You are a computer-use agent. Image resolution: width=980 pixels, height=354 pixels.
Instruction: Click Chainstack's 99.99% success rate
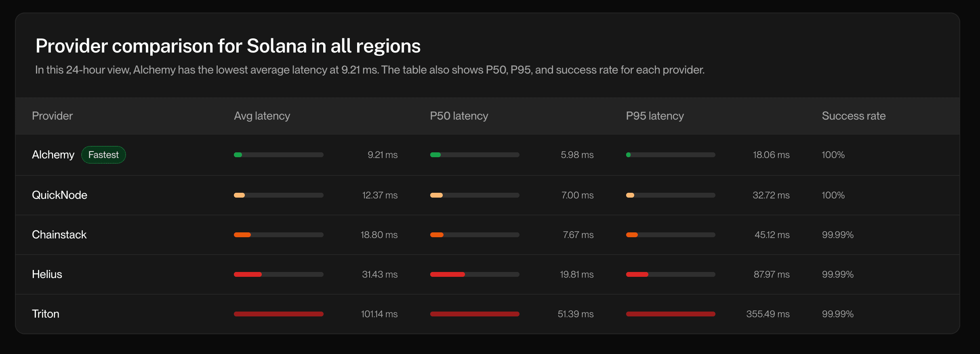tap(838, 235)
